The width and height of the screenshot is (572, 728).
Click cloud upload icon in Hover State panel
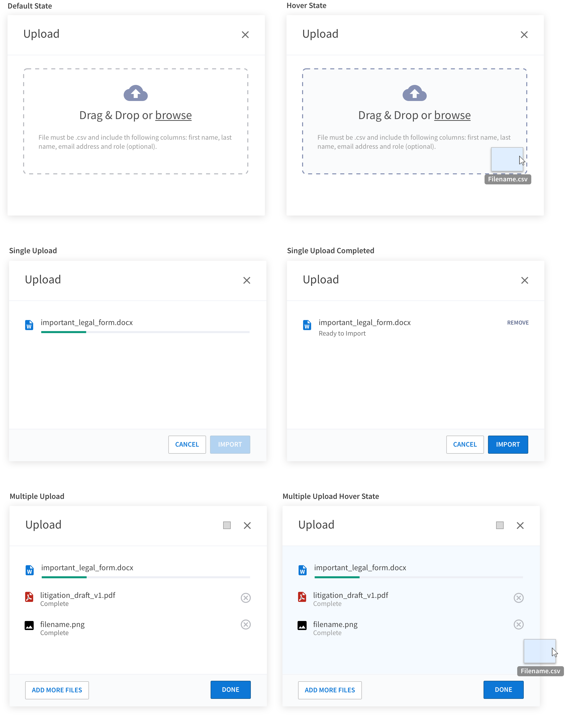[414, 93]
